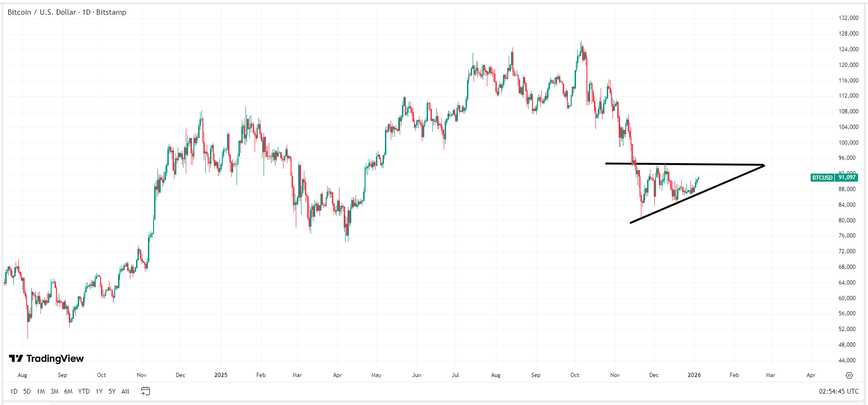The image size is (868, 405).
Task: Select the All range option
Action: (x=125, y=391)
